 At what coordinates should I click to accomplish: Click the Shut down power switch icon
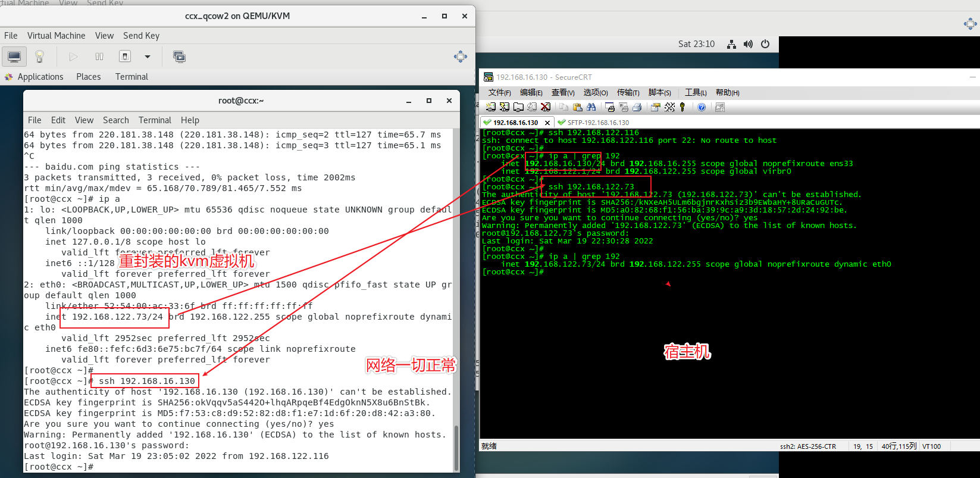pyautogui.click(x=125, y=57)
